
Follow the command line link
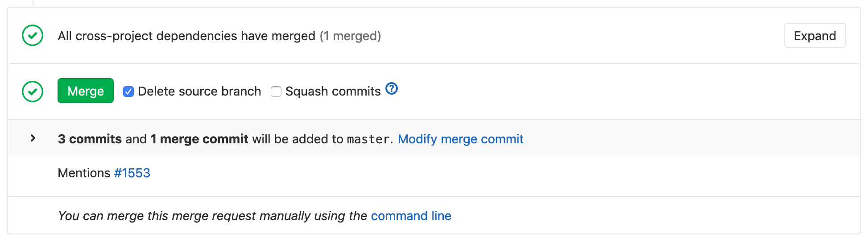pyautogui.click(x=411, y=216)
